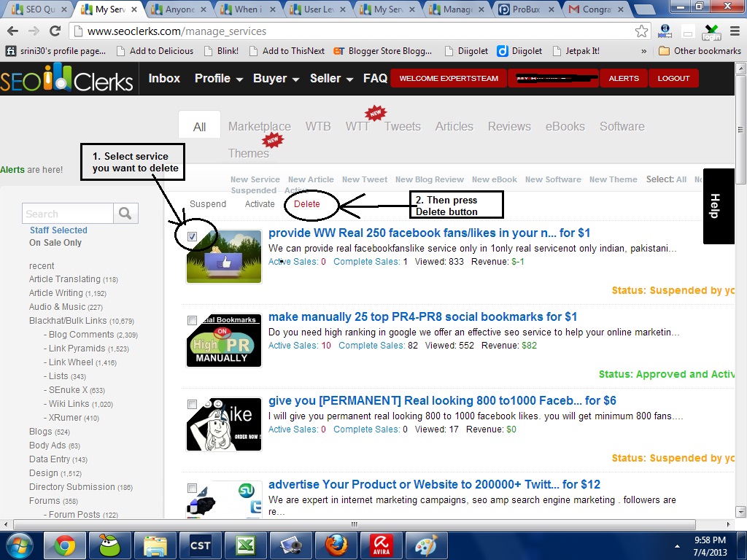Open Firefox from the taskbar
Viewport: 747px width, 560px height.
click(336, 545)
